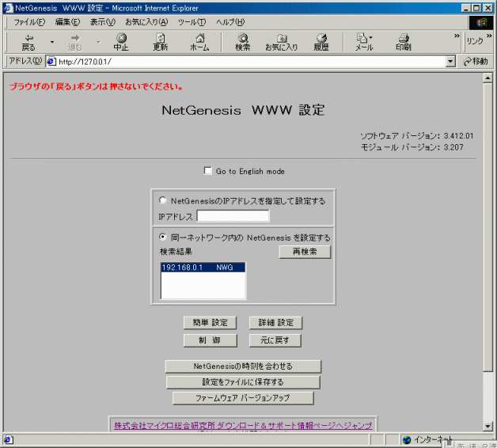Click the Back (戻る) toolbar icon
Screen dimensions: 497x448
point(28,43)
